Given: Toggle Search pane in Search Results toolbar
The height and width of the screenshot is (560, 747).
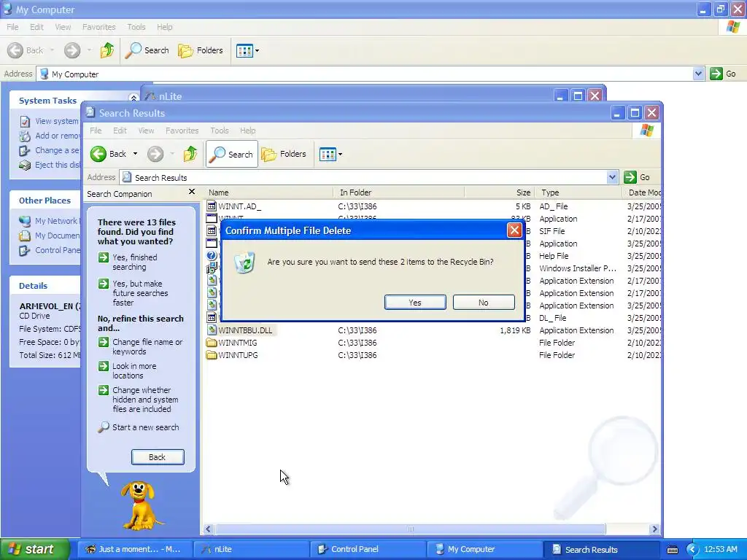Looking at the screenshot, I should tap(231, 154).
